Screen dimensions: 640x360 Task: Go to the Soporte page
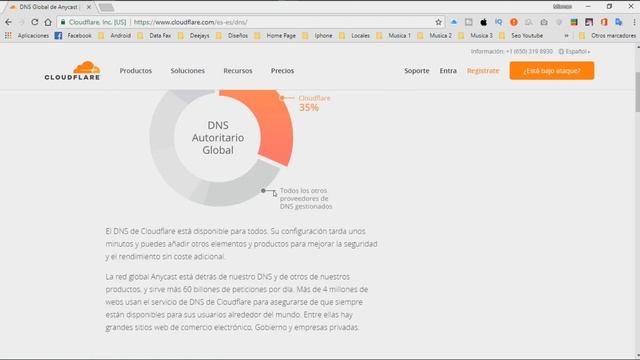(x=417, y=71)
